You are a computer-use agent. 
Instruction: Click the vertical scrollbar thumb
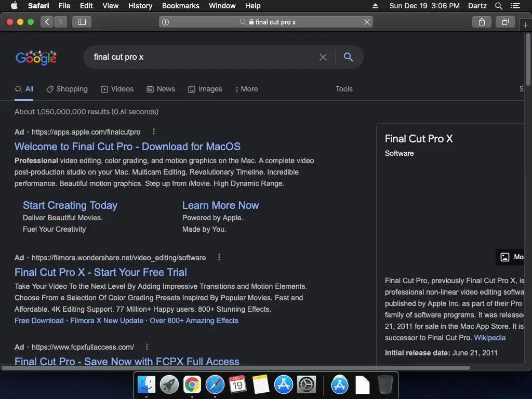coord(528,59)
